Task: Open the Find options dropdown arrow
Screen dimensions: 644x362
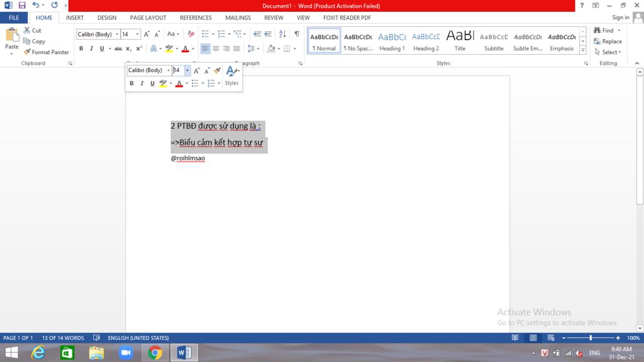Action: [x=619, y=30]
